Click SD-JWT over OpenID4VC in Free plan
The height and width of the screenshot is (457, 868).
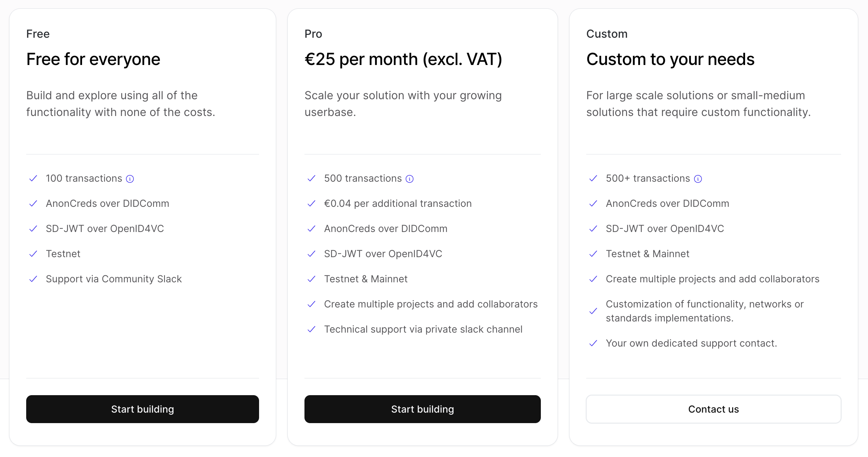point(105,228)
